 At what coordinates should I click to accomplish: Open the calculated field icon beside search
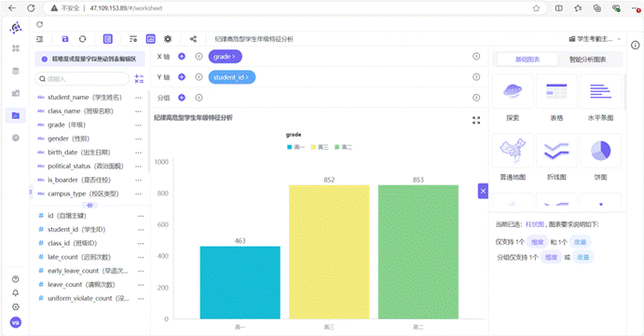tap(139, 79)
